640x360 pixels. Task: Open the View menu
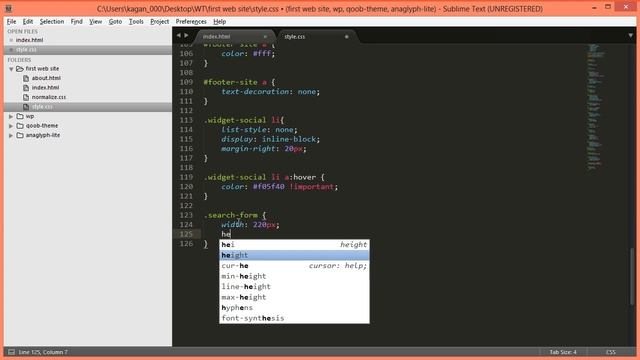(x=96, y=22)
